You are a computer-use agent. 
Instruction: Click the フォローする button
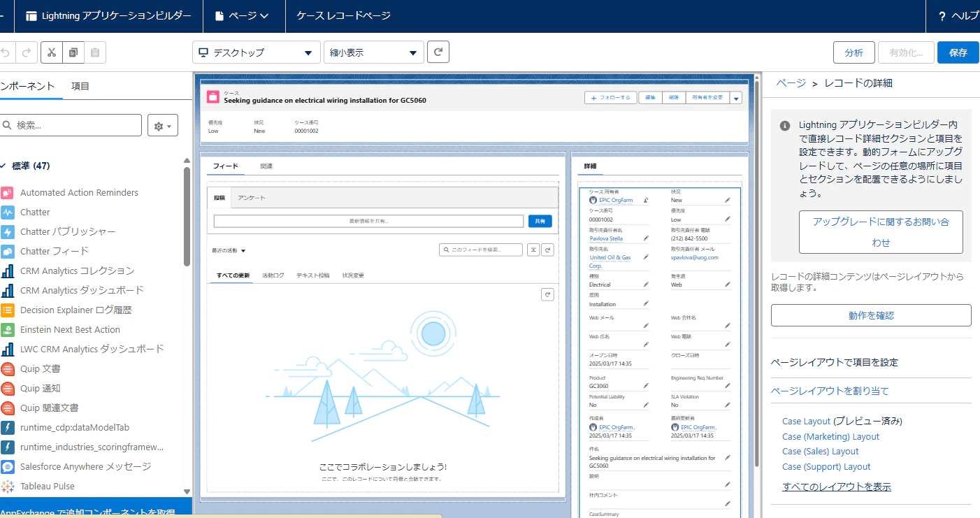(x=611, y=98)
